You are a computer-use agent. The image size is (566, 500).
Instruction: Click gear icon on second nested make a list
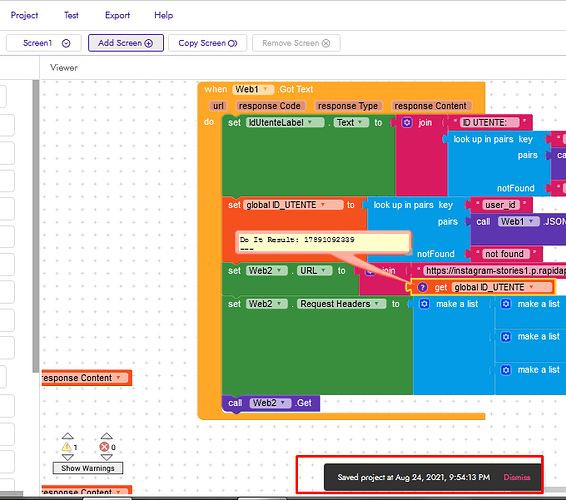click(x=506, y=337)
